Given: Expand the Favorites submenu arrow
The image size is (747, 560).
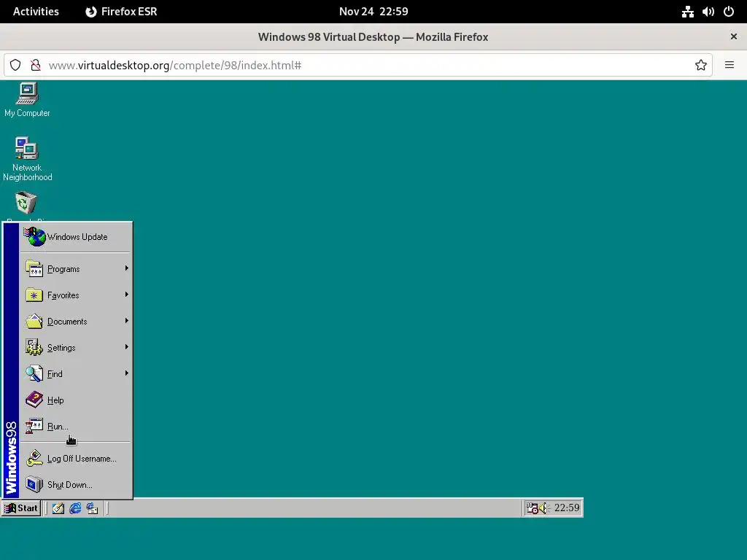Looking at the screenshot, I should pyautogui.click(x=127, y=295).
